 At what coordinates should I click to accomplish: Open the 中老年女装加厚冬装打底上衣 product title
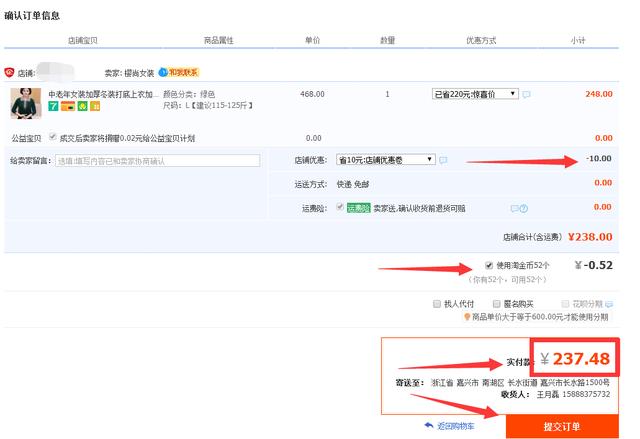click(x=103, y=94)
